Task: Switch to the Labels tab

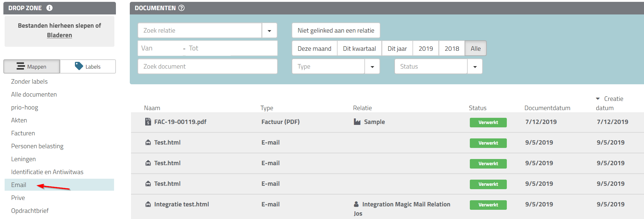Action: pos(88,66)
